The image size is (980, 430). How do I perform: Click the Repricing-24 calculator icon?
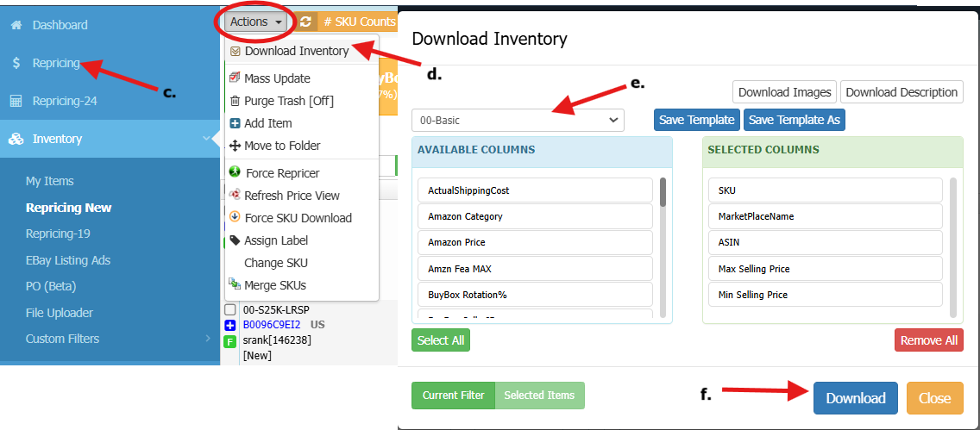(x=16, y=101)
